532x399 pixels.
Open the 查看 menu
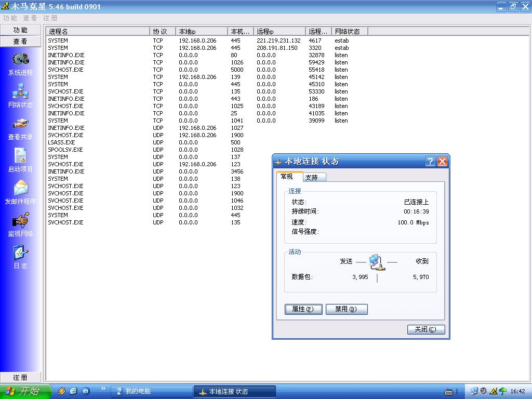(x=30, y=18)
